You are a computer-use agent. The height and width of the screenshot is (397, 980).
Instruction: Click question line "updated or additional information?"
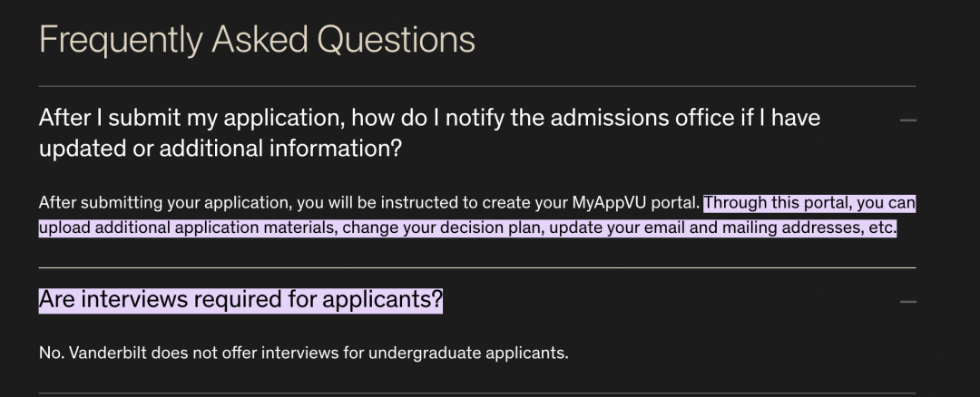pos(220,149)
